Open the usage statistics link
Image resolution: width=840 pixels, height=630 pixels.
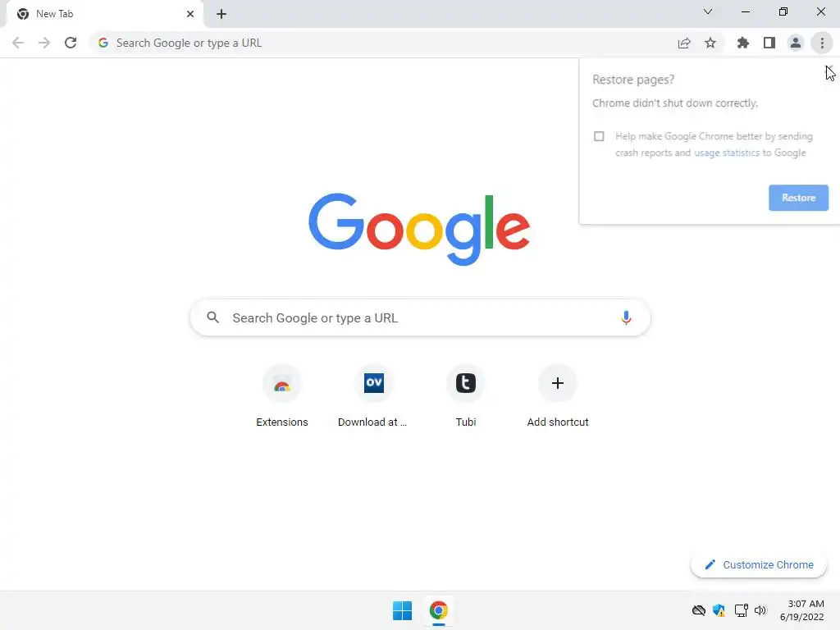click(x=727, y=153)
